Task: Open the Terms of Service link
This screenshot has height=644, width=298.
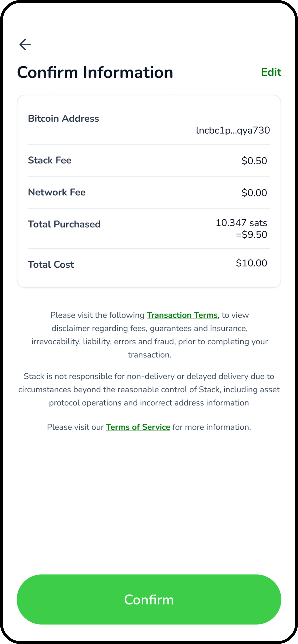Action: coord(138,427)
